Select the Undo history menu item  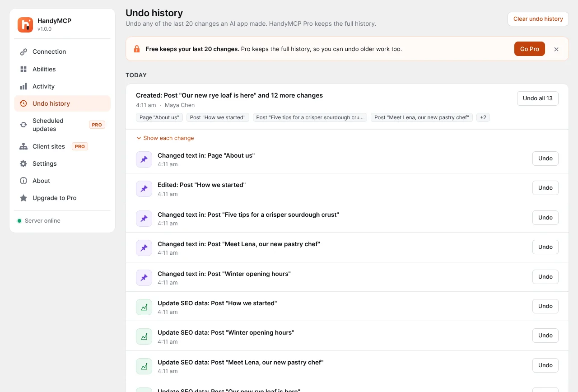pos(62,103)
